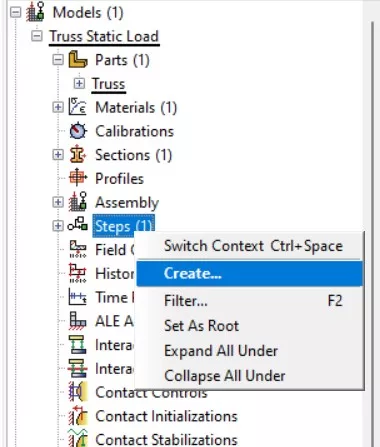The width and height of the screenshot is (380, 447).
Task: Select Set As Root option
Action: [249, 326]
